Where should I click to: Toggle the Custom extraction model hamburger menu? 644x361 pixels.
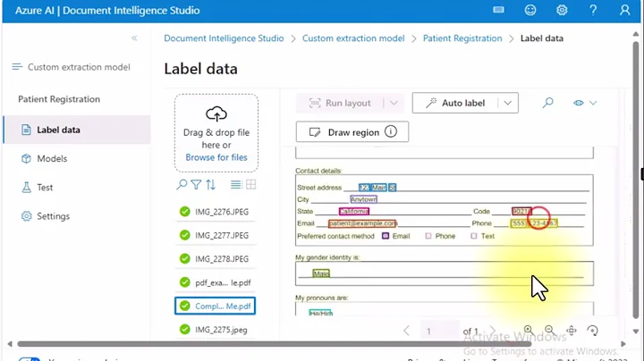coord(17,66)
